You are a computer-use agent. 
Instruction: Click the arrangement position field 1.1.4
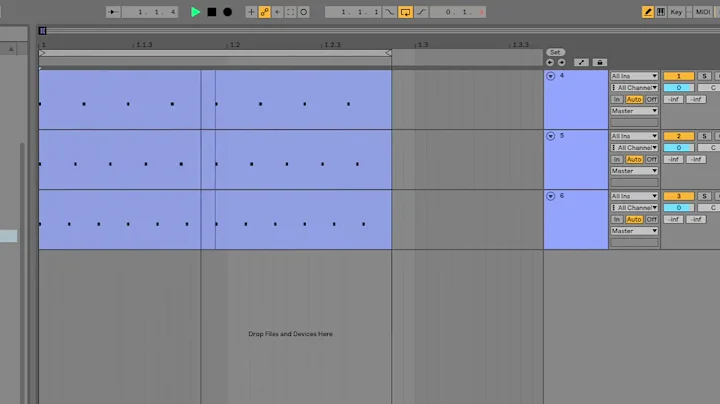click(151, 12)
